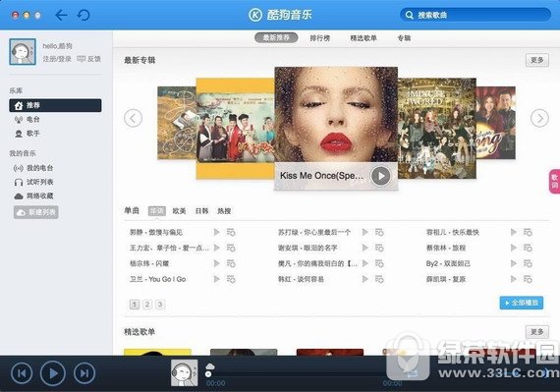Add 韩红 - 谈何容易 to playlist
The width and height of the screenshot is (560, 392).
point(379,279)
